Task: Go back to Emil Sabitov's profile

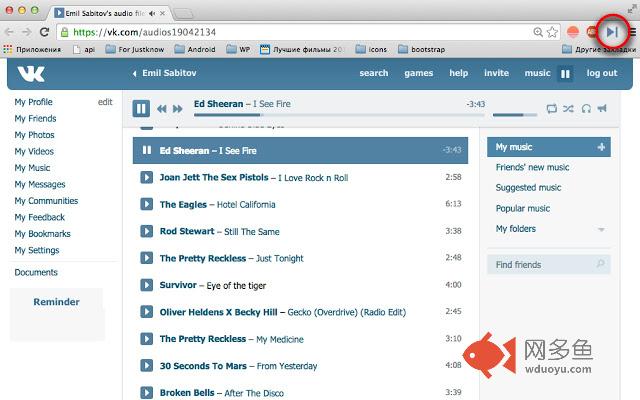Action: pos(165,73)
